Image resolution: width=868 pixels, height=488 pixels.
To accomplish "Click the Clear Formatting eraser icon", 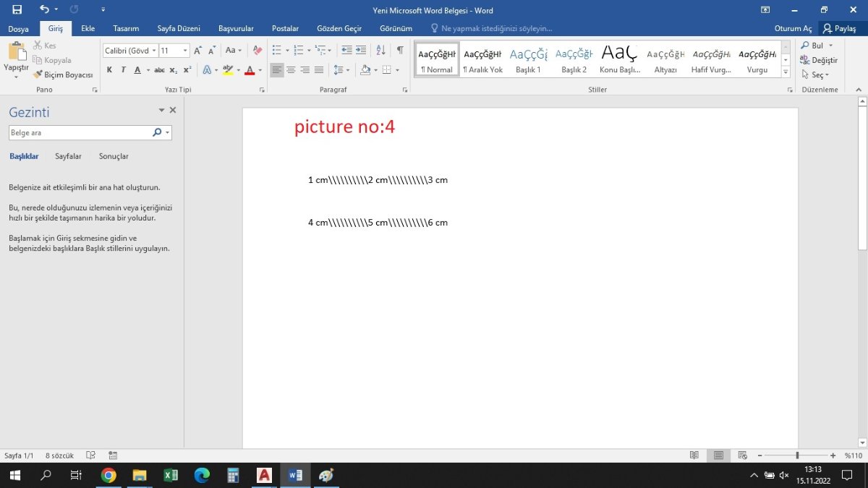I will click(258, 51).
